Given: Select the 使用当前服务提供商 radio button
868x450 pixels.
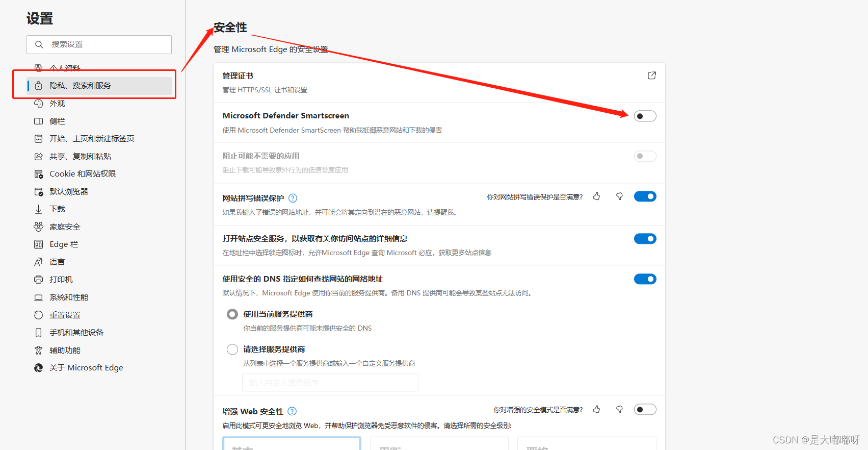Looking at the screenshot, I should coord(232,314).
